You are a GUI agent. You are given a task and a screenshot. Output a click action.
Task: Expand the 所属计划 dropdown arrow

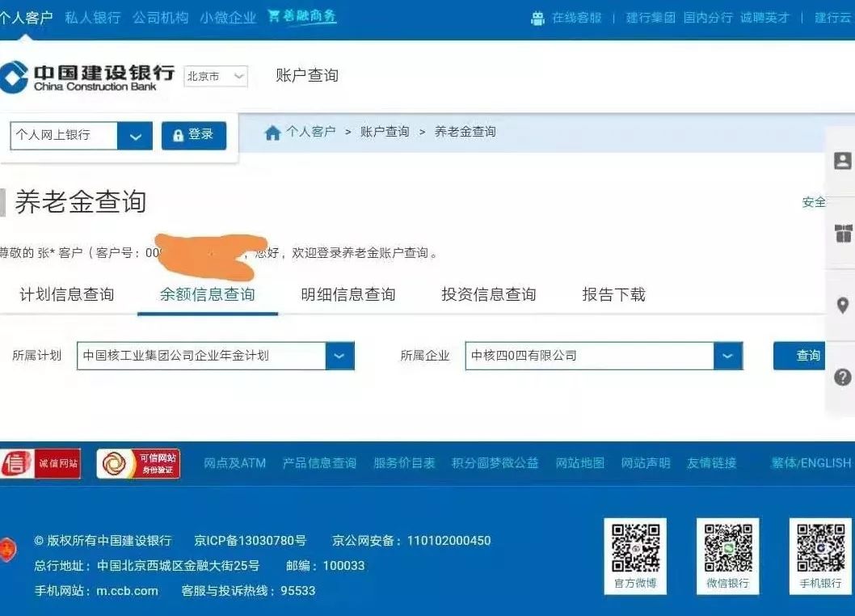[339, 356]
